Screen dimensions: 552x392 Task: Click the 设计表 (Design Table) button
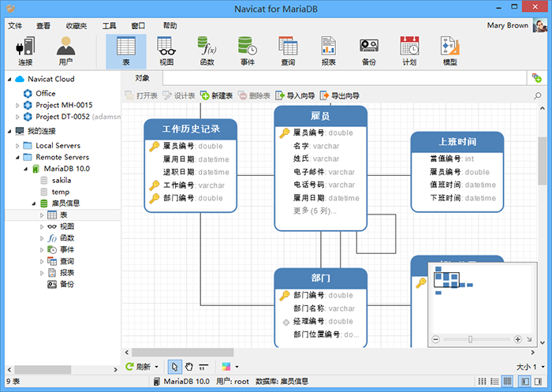click(x=179, y=95)
